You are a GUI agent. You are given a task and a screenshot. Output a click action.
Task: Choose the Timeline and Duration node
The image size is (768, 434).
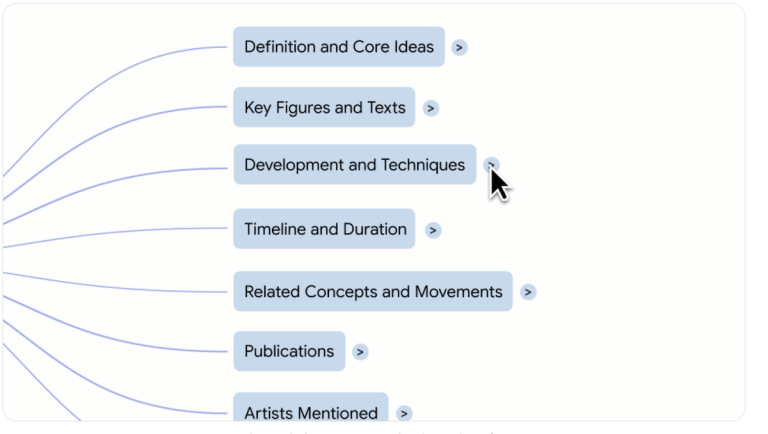pos(324,229)
